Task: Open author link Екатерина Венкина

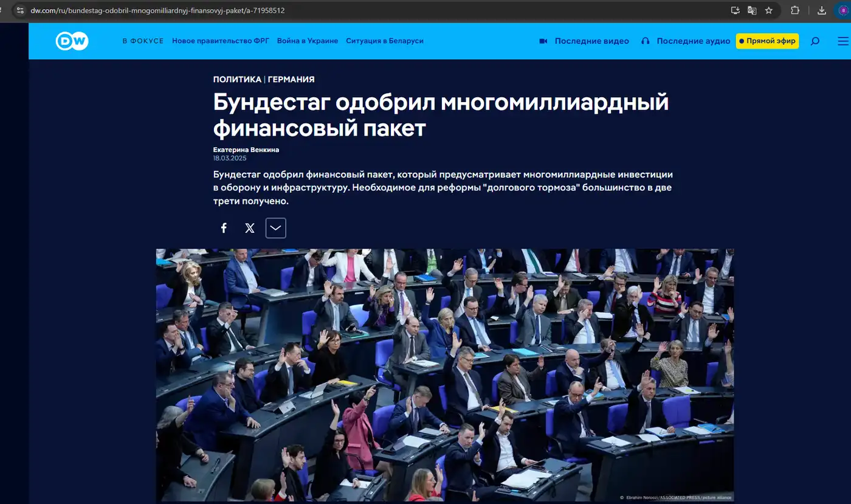Action: tap(246, 150)
